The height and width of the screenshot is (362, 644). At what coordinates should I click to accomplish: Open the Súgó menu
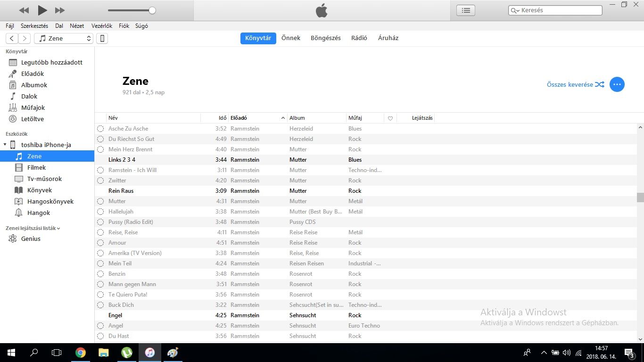(x=141, y=26)
